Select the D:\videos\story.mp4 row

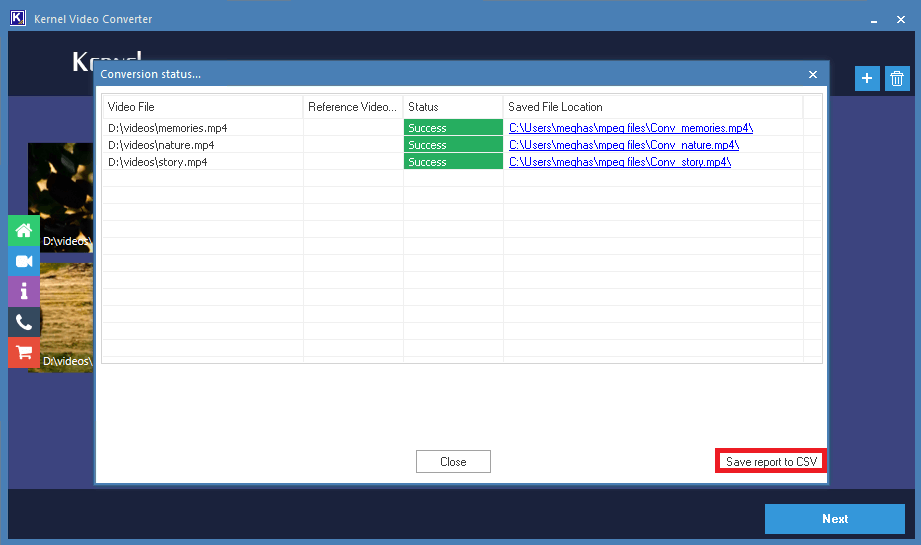[x=461, y=162]
